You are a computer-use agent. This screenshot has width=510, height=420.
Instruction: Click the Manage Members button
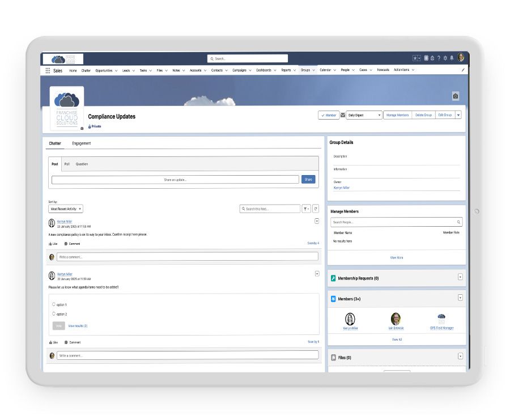(397, 115)
